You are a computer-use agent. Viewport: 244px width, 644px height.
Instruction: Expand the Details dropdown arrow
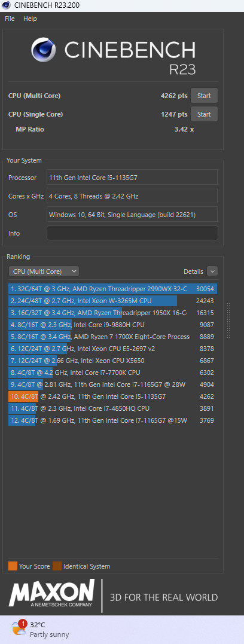(x=212, y=271)
